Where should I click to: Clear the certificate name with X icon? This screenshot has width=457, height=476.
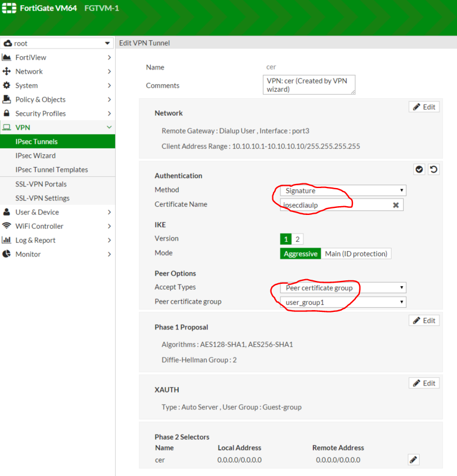(x=396, y=205)
